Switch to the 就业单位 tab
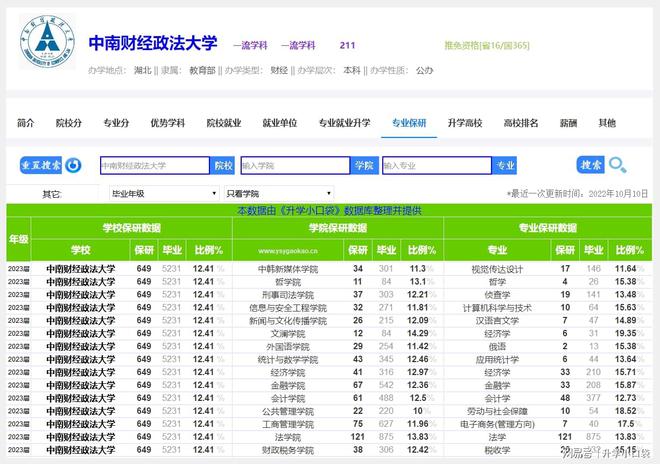 tap(279, 123)
